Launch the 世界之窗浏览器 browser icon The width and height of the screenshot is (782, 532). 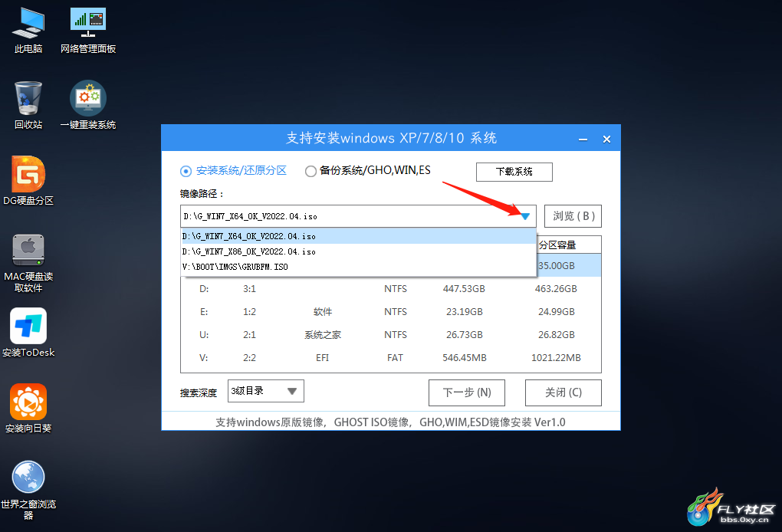coord(28,491)
